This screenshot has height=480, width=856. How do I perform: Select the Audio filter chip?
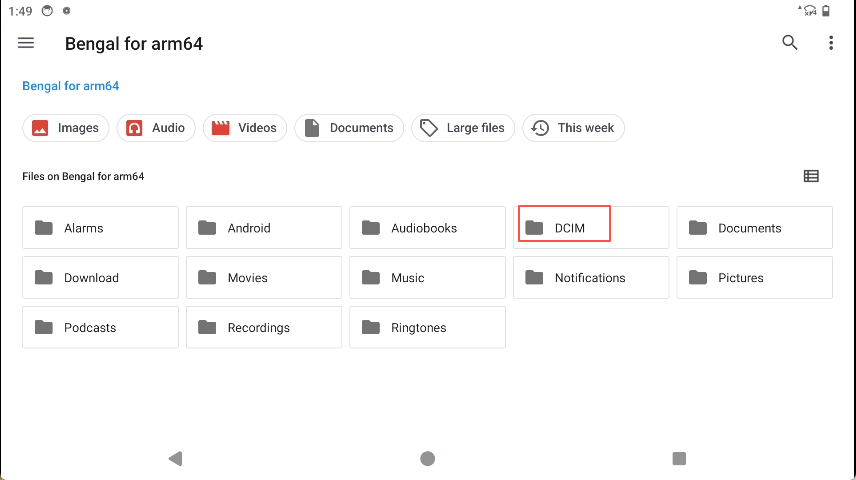pyautogui.click(x=156, y=128)
